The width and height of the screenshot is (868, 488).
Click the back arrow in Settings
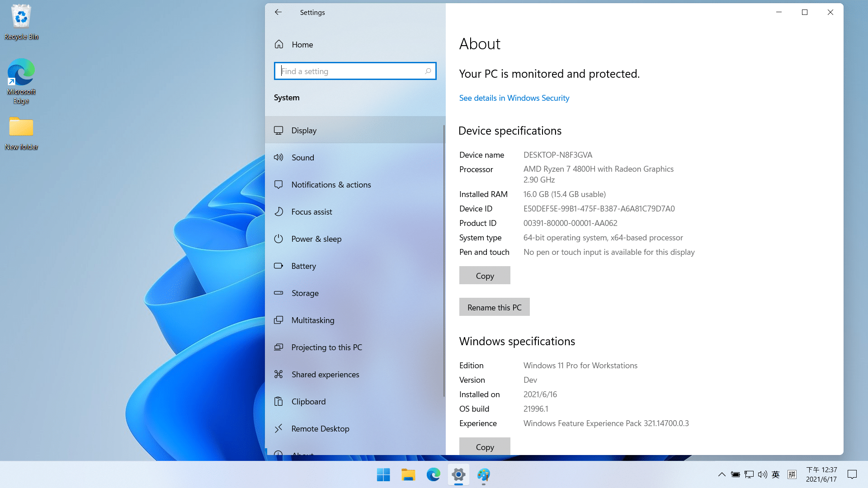click(x=278, y=12)
